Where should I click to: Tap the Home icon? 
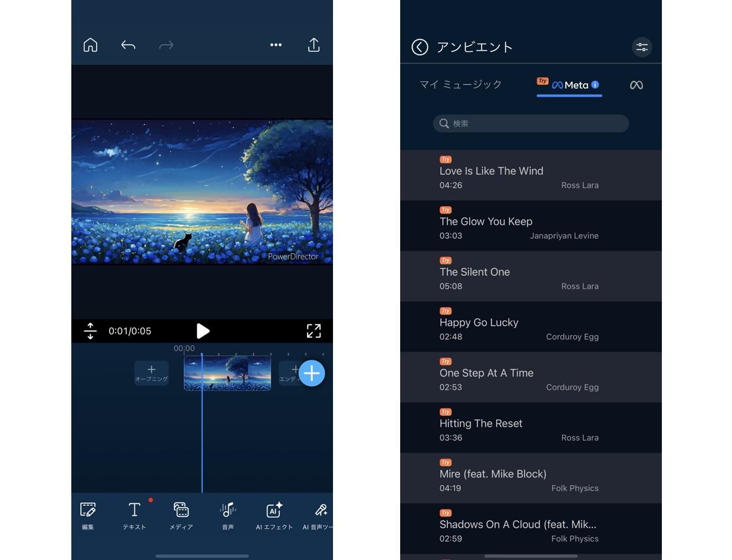(x=90, y=45)
